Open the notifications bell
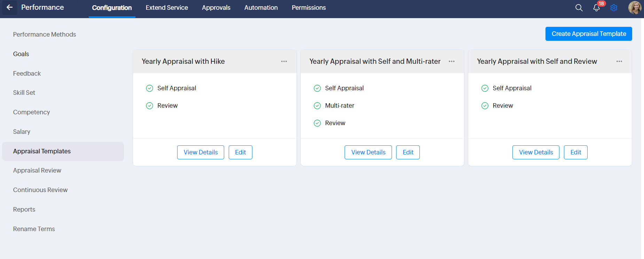This screenshot has height=259, width=644. click(596, 8)
